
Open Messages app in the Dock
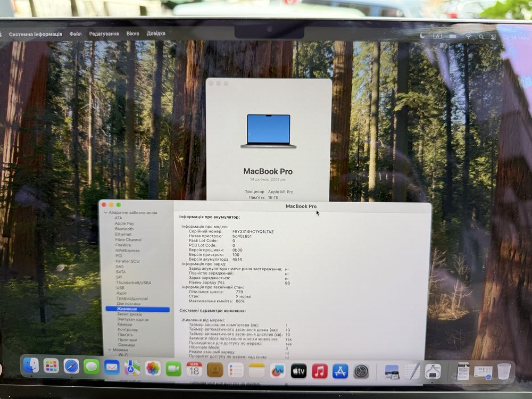coord(92,367)
